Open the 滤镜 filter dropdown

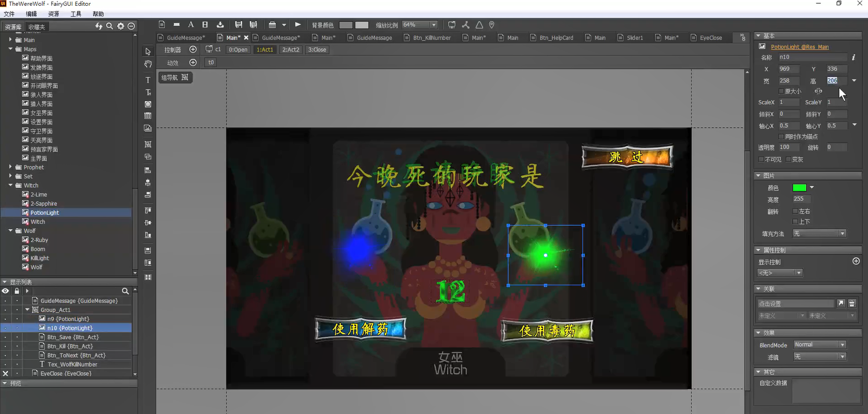coord(842,357)
